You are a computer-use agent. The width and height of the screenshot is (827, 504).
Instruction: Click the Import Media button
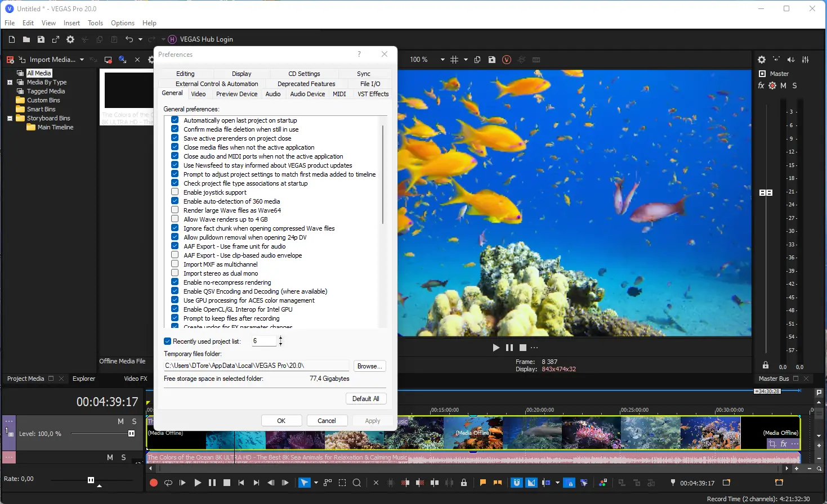tap(47, 60)
